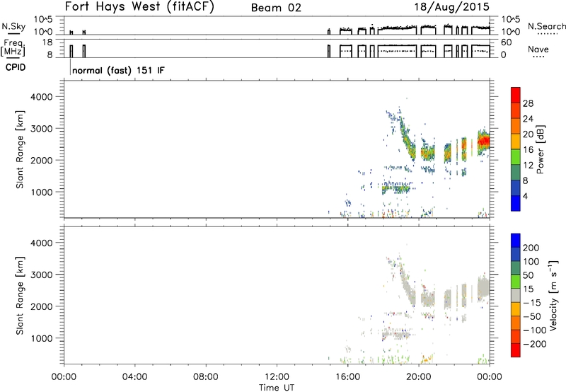Click the yellow velocity scatter near 20:00 at low range
Viewport: 566px width, 392px height.
[427, 359]
